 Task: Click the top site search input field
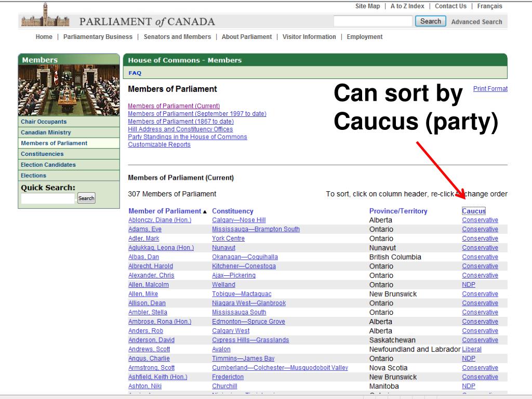coord(373,21)
